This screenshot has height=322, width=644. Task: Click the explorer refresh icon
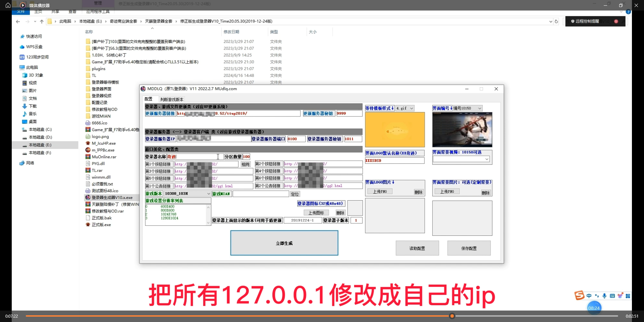556,21
